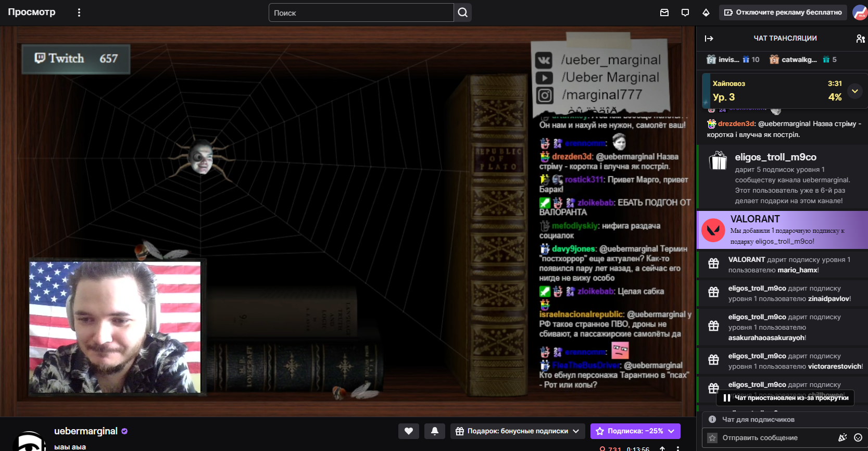Click the heart follow button
The height and width of the screenshot is (451, 868).
[409, 431]
